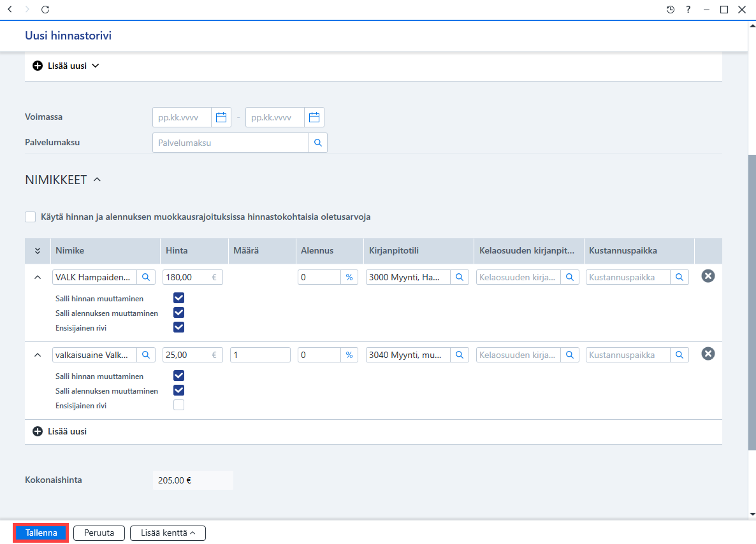This screenshot has width=756, height=544.
Task: Search Palvelumaksu with magnifier icon
Action: click(317, 143)
